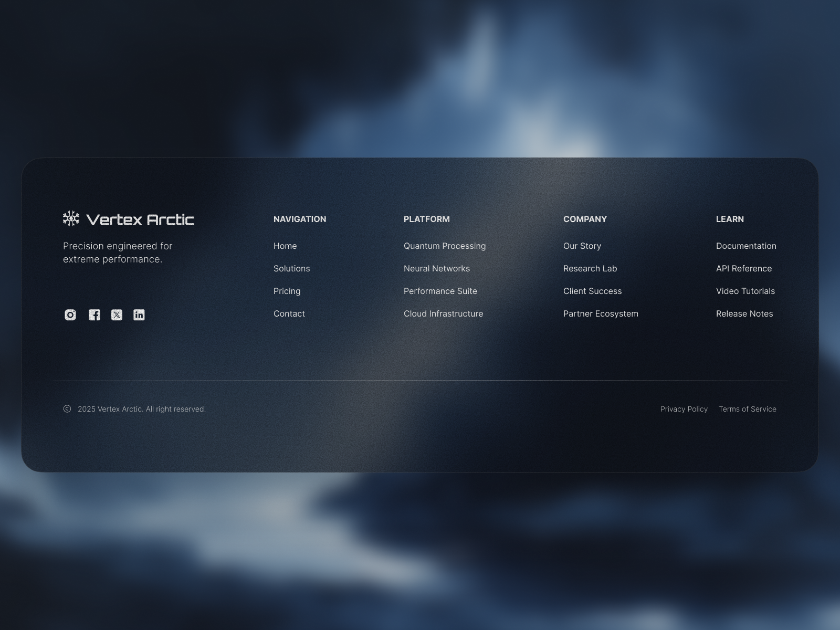Click the Facebook social icon

click(95, 315)
